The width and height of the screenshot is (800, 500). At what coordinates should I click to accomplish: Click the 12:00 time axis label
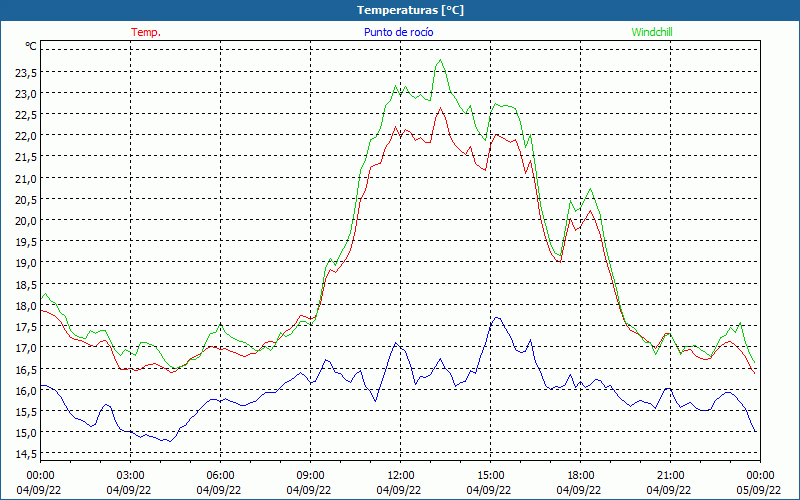(401, 476)
